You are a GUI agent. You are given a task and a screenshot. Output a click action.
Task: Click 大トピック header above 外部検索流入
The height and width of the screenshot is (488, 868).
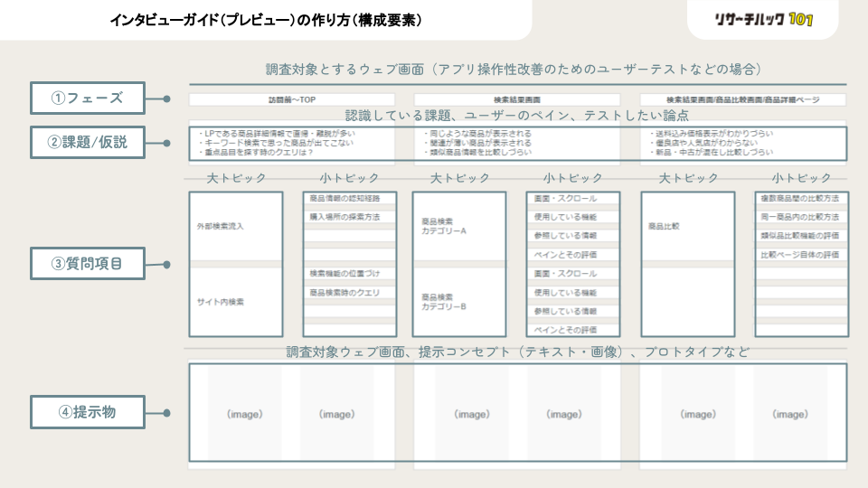pos(236,178)
